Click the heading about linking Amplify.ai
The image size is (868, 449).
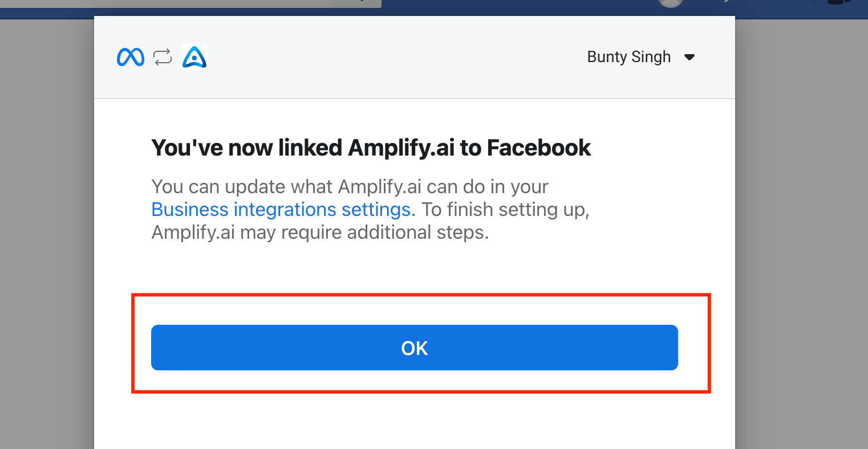371,148
